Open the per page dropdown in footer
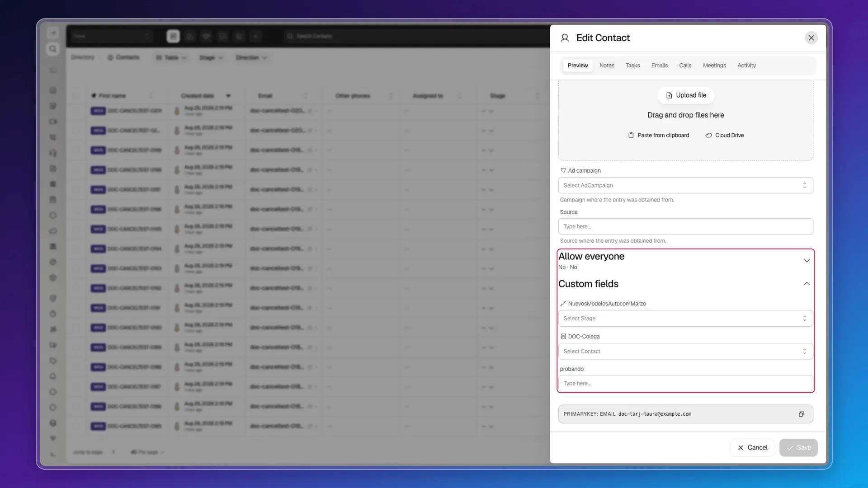The height and width of the screenshot is (488, 868). [147, 452]
